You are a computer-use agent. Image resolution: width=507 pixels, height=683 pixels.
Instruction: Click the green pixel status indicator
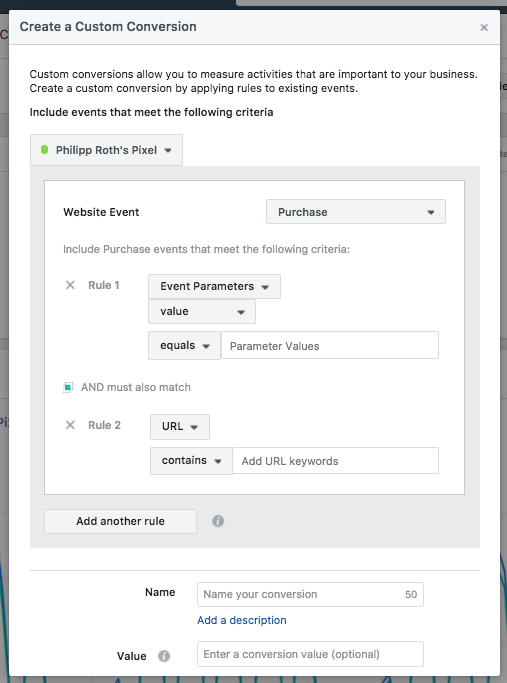(44, 150)
